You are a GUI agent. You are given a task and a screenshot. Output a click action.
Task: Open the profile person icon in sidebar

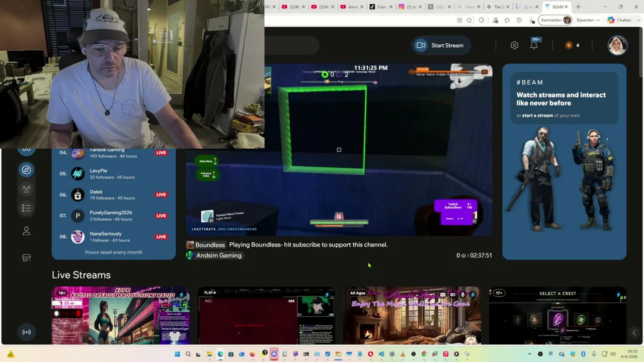coord(27,231)
